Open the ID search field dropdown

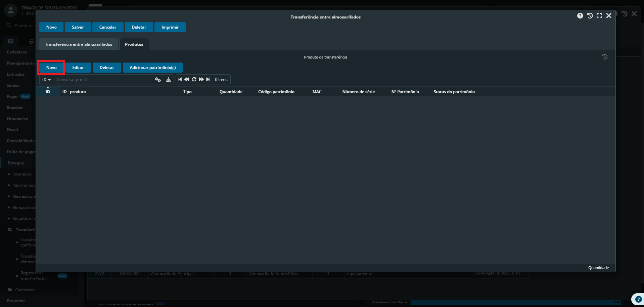(x=46, y=80)
